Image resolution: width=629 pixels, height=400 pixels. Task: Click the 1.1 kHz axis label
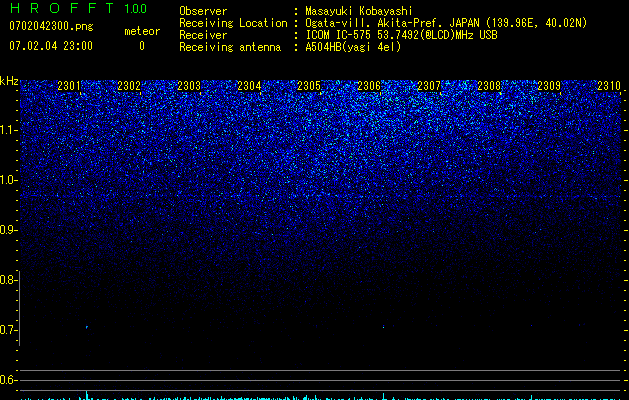(9, 130)
